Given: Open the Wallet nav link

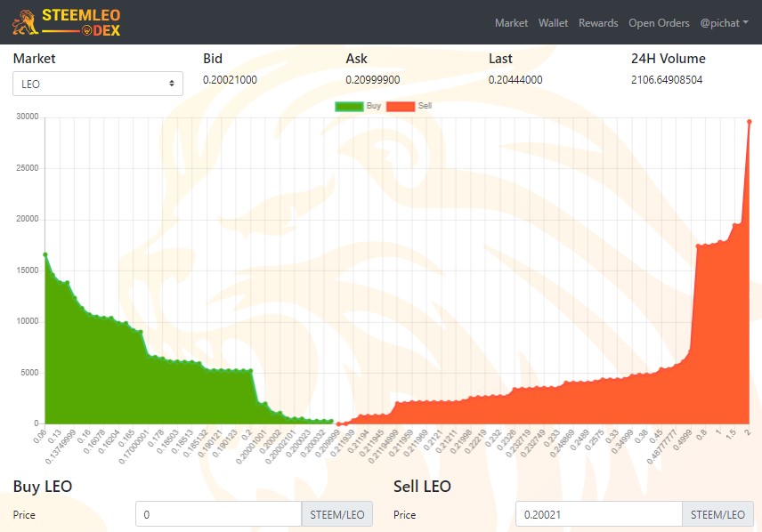Looking at the screenshot, I should point(553,23).
